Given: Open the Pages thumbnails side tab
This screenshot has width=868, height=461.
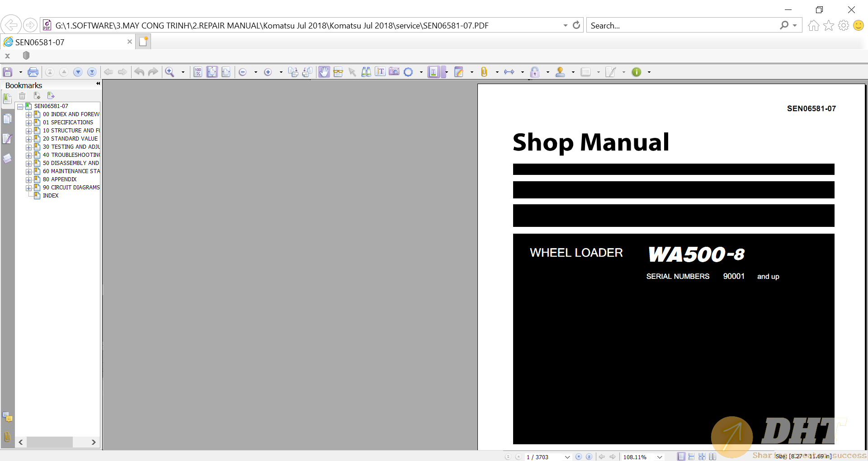Looking at the screenshot, I should click(x=7, y=119).
